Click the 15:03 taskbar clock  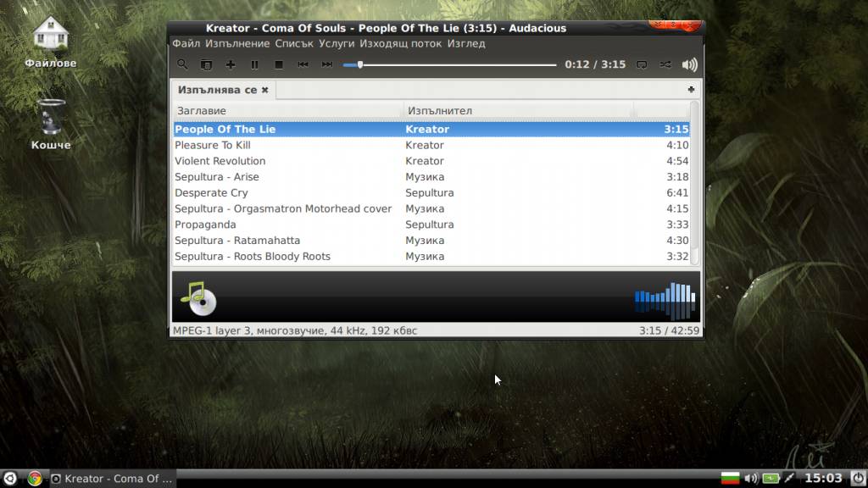tap(822, 478)
